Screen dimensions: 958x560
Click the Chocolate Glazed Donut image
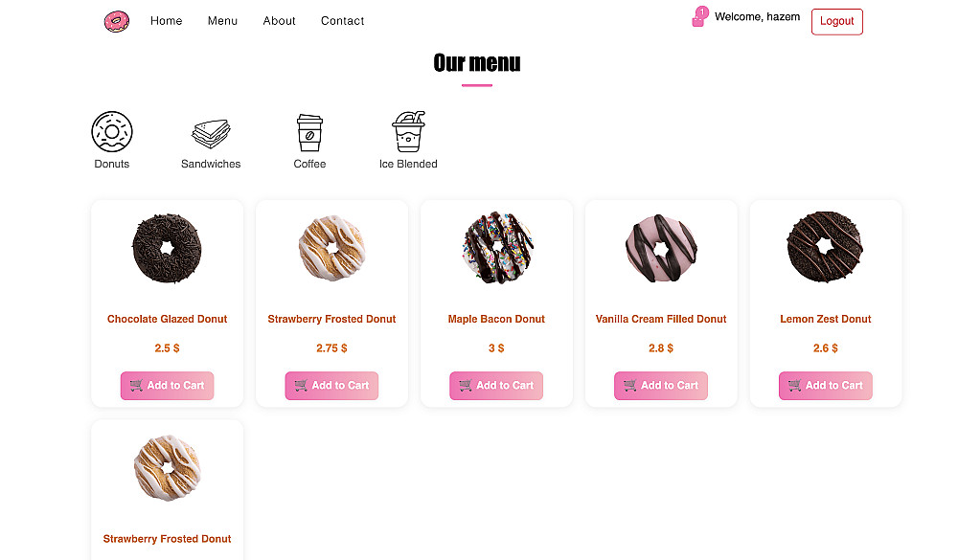click(167, 248)
